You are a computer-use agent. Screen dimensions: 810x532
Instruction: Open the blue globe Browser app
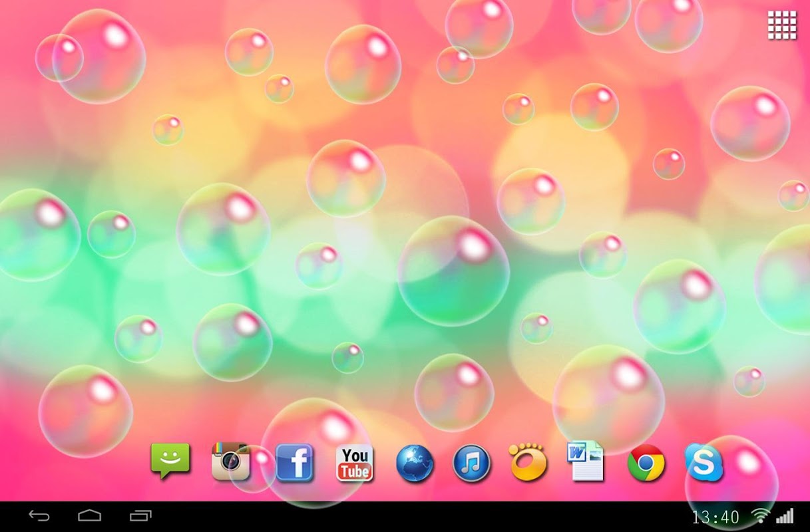pos(415,464)
